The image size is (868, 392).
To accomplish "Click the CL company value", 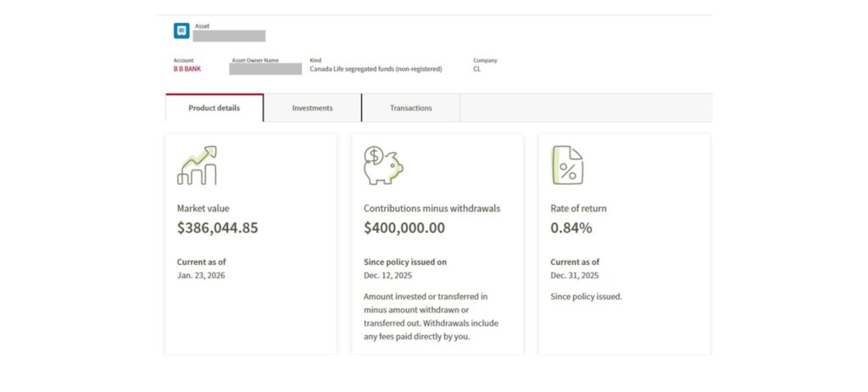I will pos(477,69).
